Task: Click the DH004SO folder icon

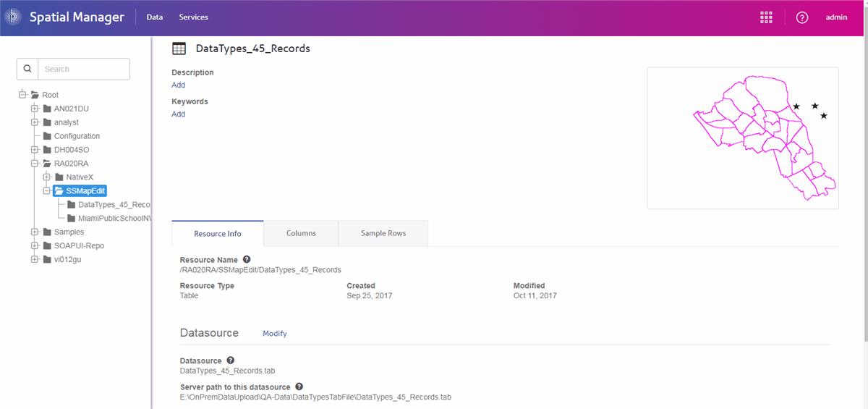Action: [47, 150]
